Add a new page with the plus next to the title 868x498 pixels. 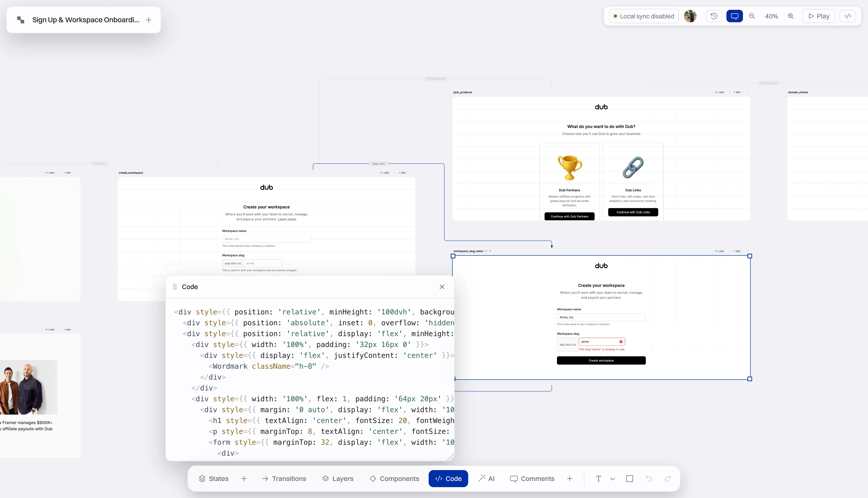(149, 20)
